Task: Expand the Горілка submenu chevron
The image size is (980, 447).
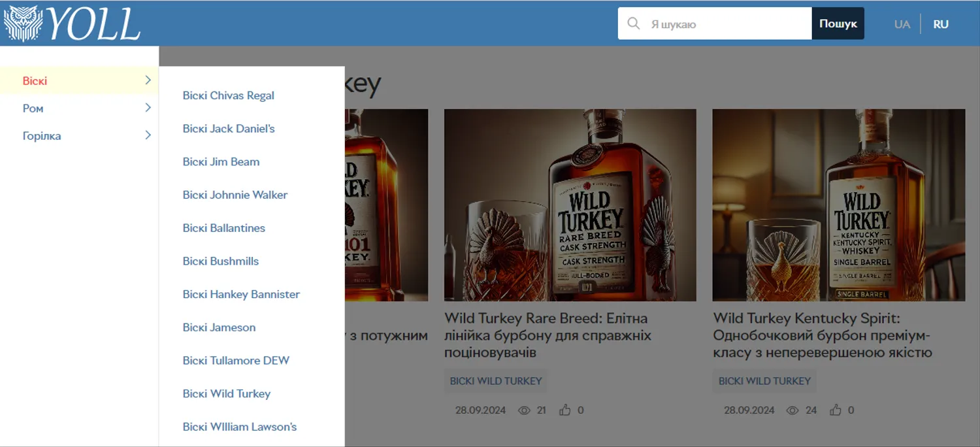Action: [148, 135]
